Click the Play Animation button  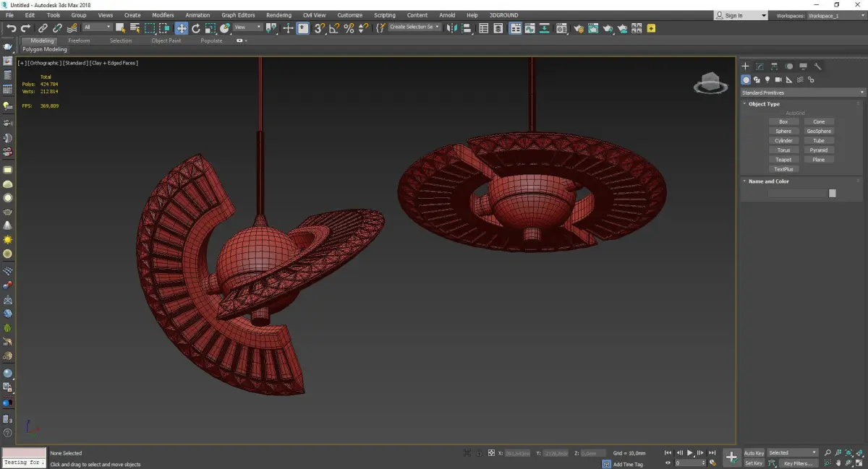coord(690,453)
